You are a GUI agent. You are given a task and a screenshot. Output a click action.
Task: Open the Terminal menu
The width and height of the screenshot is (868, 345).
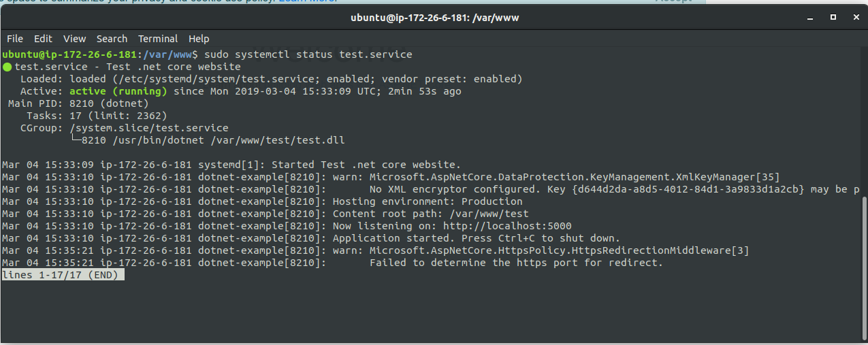click(158, 39)
